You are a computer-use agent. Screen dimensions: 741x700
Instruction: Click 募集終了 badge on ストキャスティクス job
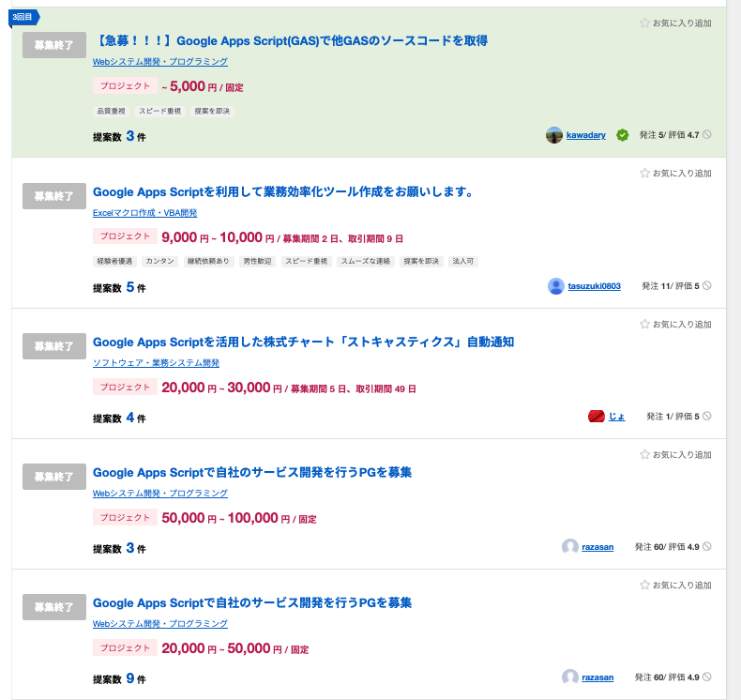click(54, 346)
